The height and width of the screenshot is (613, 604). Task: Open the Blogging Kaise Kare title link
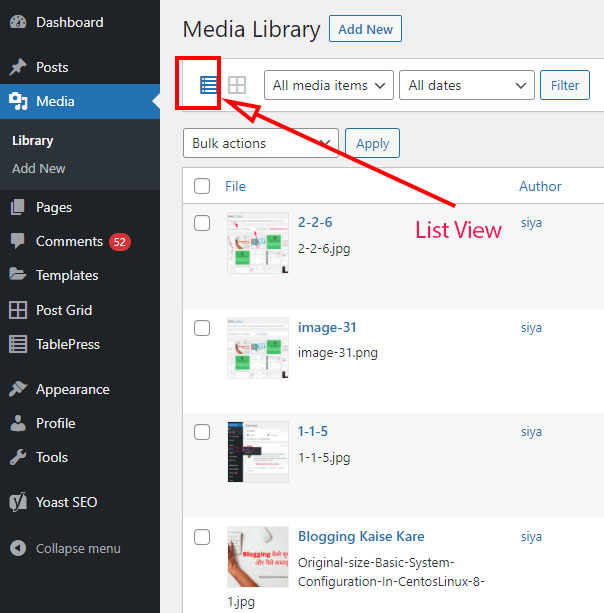tap(361, 536)
